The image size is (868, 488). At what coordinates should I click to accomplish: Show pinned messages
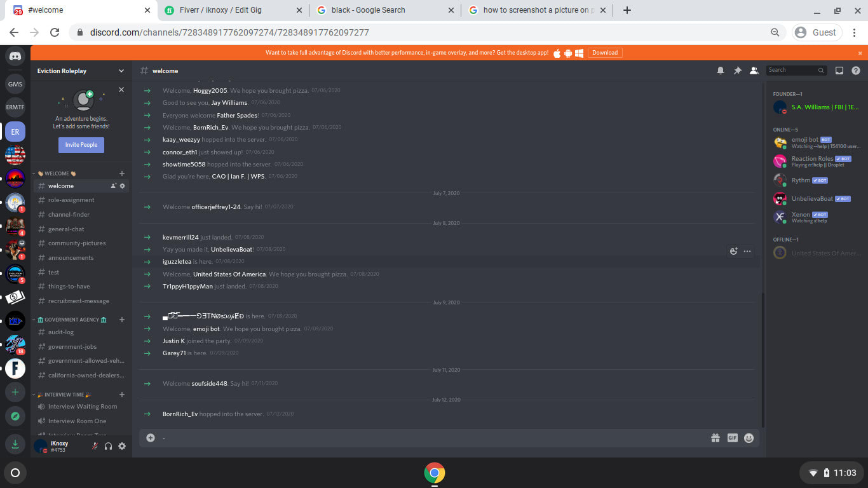[737, 71]
